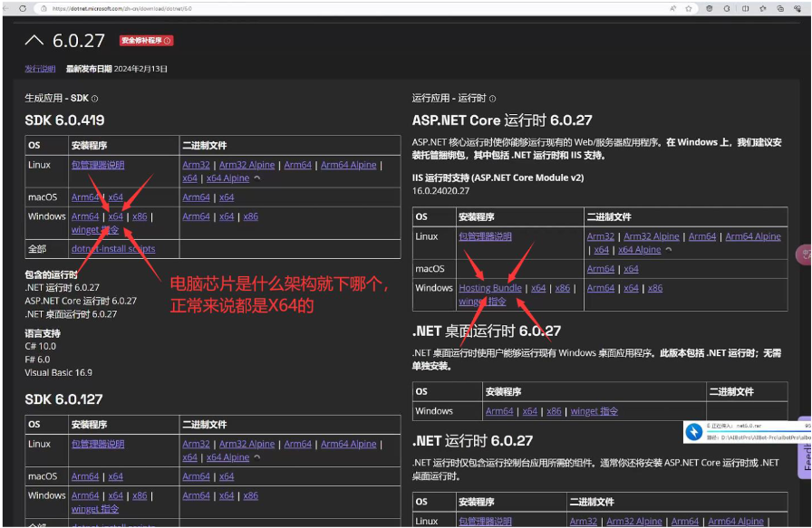Image resolution: width=812 pixels, height=528 pixels.
Task: Click the read aloud icon in address bar
Action: pos(673,7)
